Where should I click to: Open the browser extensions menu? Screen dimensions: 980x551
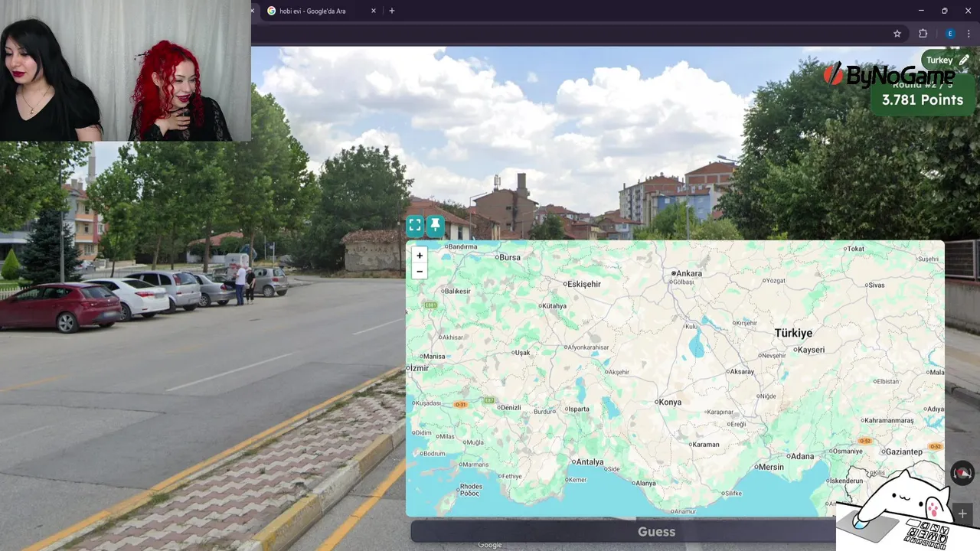pyautogui.click(x=923, y=34)
